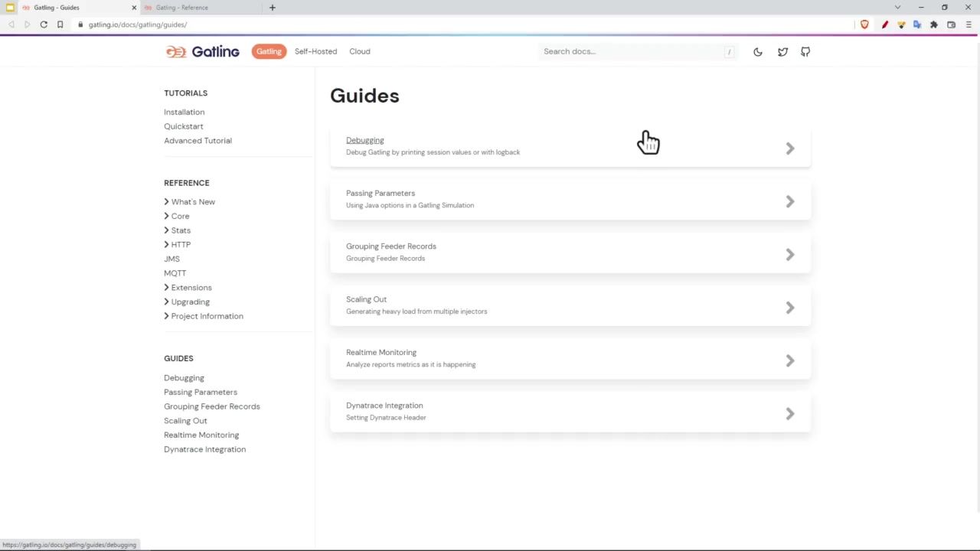The image size is (980, 551).
Task: Expand Project Information in sidebar
Action: pos(207,316)
